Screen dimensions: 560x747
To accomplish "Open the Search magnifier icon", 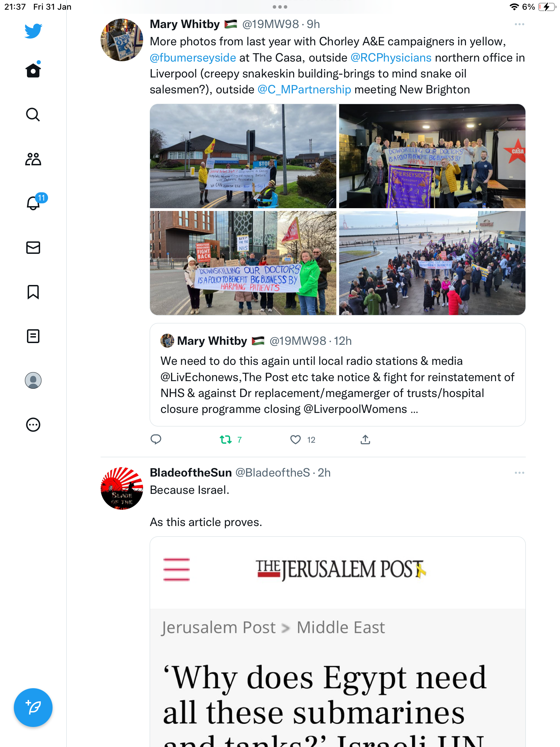I will click(33, 114).
